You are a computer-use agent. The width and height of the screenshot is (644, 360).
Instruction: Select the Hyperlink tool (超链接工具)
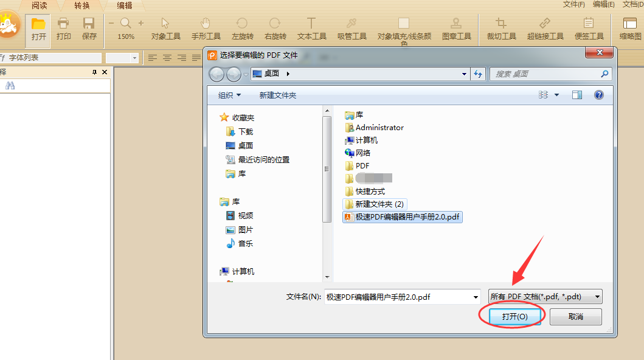click(545, 29)
